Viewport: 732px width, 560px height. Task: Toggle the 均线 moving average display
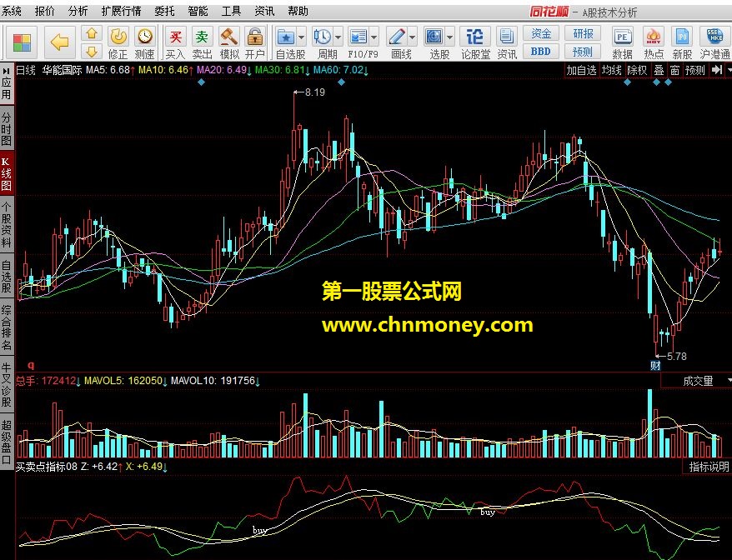pyautogui.click(x=612, y=71)
